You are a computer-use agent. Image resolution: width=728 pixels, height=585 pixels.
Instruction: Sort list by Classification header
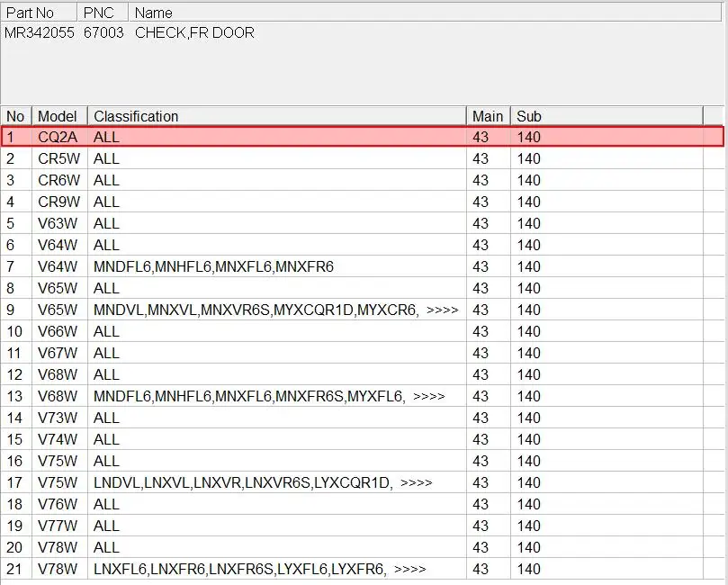(x=277, y=116)
